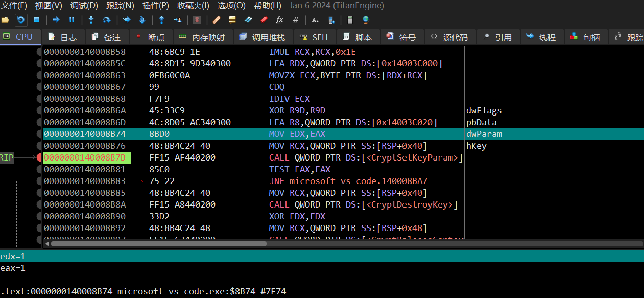Viewport: 644px width, 298px height.
Task: Show functions with the fx icon
Action: (279, 20)
